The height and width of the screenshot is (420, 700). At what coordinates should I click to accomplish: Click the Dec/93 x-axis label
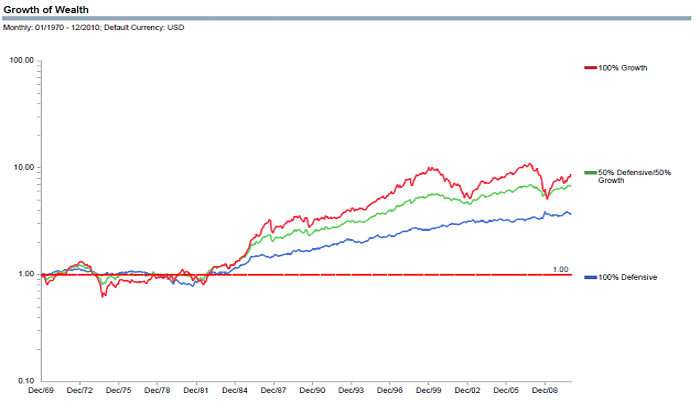351,391
